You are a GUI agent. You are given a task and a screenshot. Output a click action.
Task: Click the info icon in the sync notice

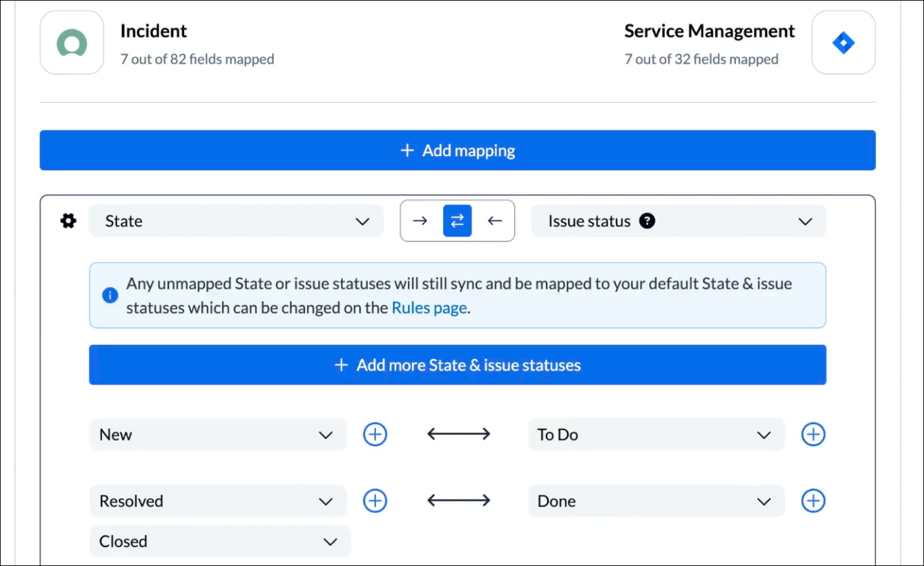pos(110,295)
